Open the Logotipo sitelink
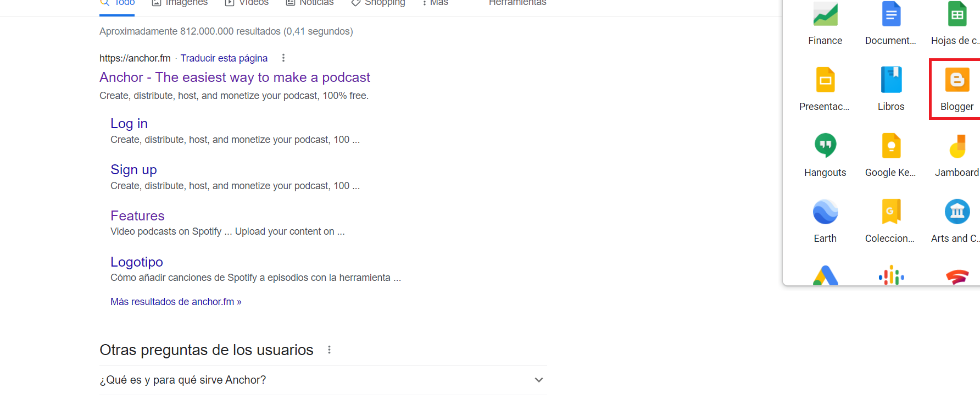980x404 pixels. tap(137, 262)
